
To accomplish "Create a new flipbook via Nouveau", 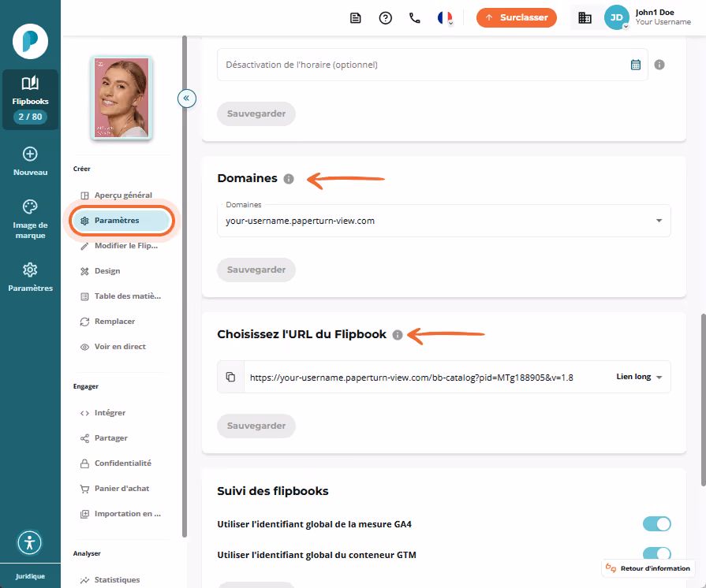I will [x=30, y=161].
